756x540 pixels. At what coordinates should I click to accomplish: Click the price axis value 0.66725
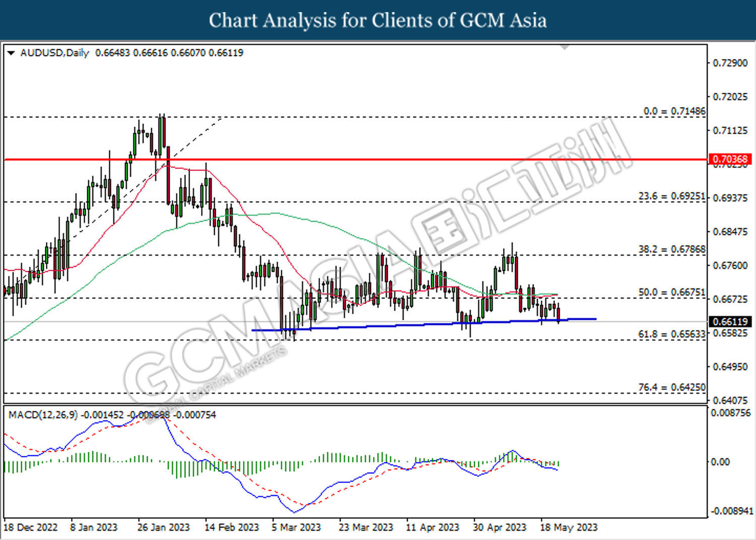click(x=730, y=299)
